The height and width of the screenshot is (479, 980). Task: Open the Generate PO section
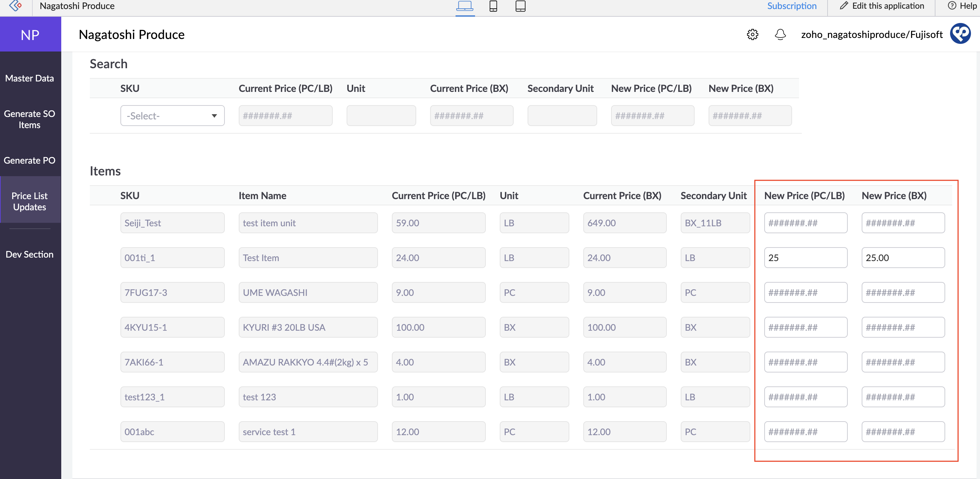pos(30,160)
